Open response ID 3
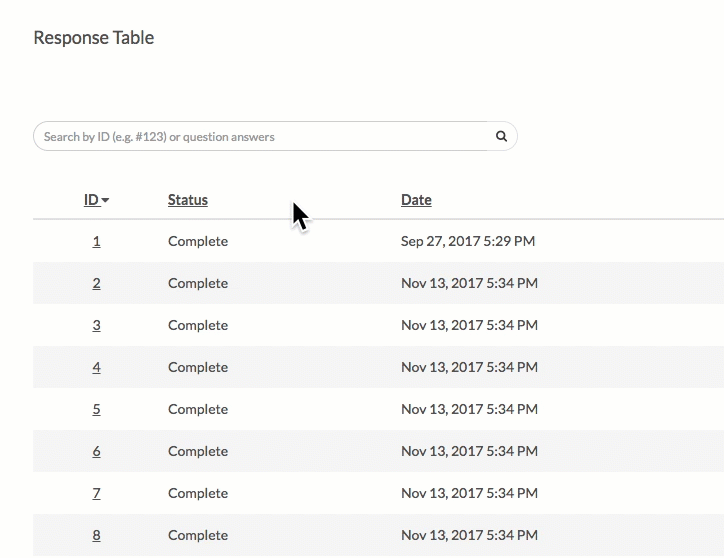724x558 pixels. point(96,325)
